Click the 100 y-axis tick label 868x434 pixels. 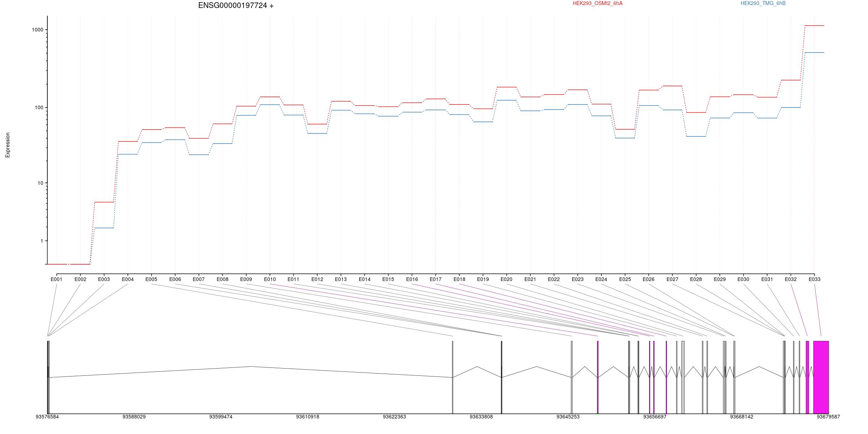39,108
